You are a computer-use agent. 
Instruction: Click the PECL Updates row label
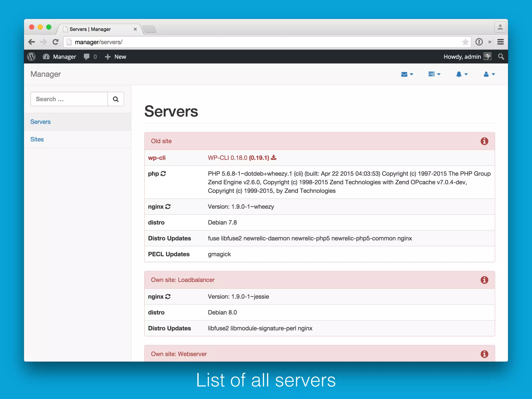click(x=169, y=254)
